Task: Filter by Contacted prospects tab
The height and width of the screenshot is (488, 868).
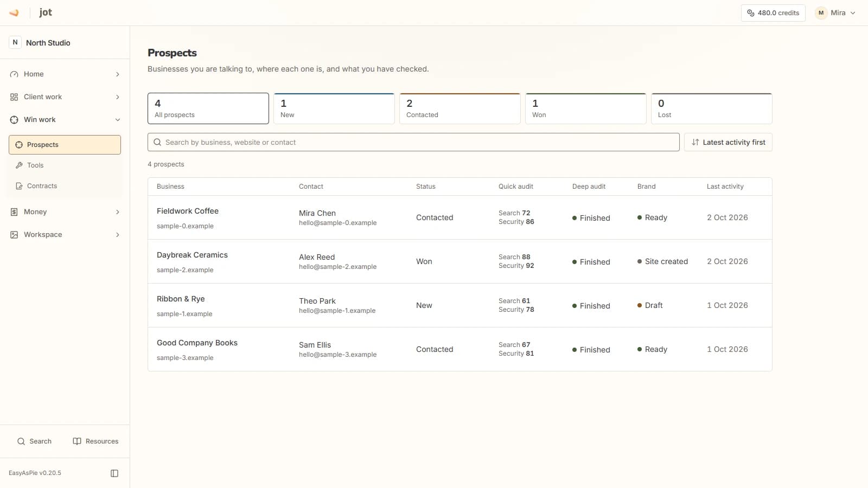Action: tap(460, 108)
